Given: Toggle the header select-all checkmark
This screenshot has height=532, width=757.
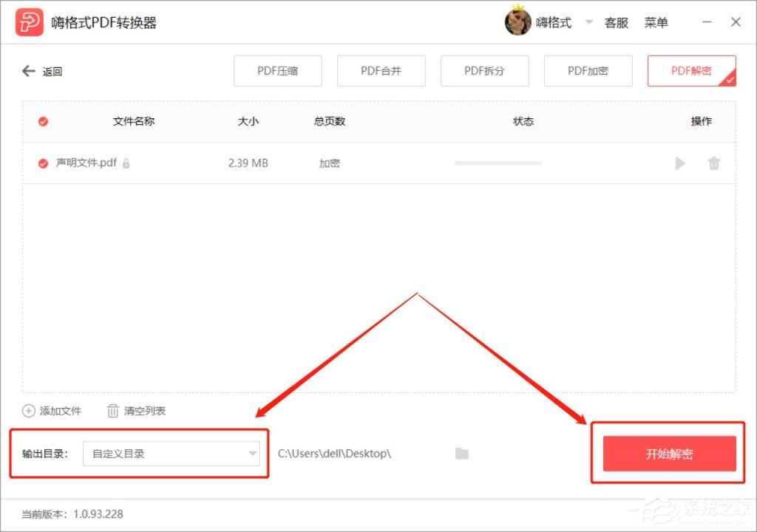Looking at the screenshot, I should [x=42, y=121].
